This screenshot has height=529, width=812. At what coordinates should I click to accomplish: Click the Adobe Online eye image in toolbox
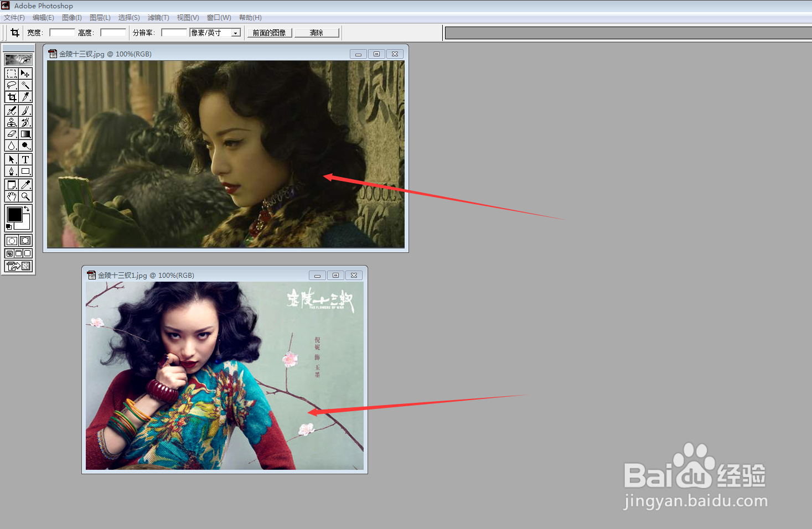18,59
